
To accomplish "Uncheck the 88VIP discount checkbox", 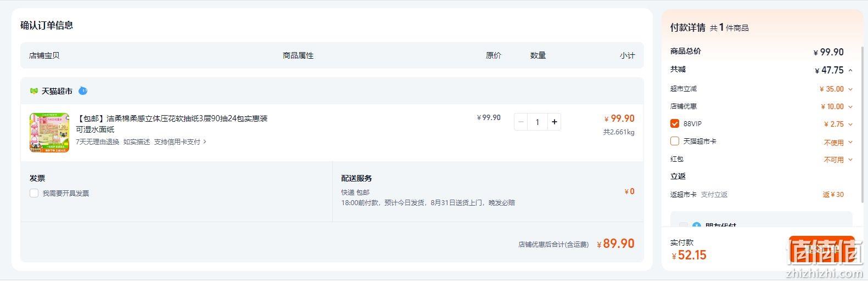I will tap(675, 123).
